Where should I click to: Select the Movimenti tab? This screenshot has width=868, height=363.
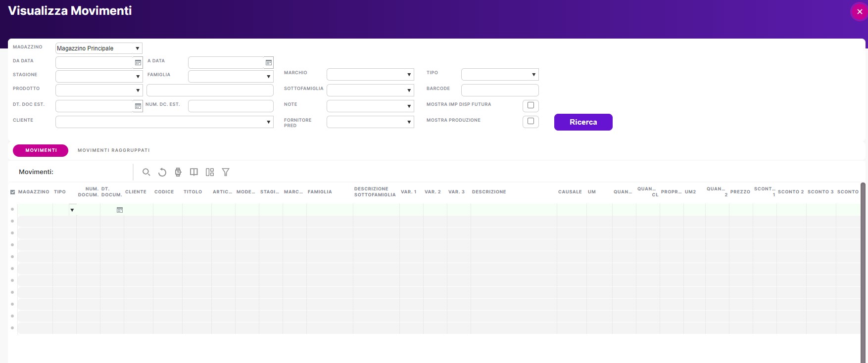(x=41, y=150)
